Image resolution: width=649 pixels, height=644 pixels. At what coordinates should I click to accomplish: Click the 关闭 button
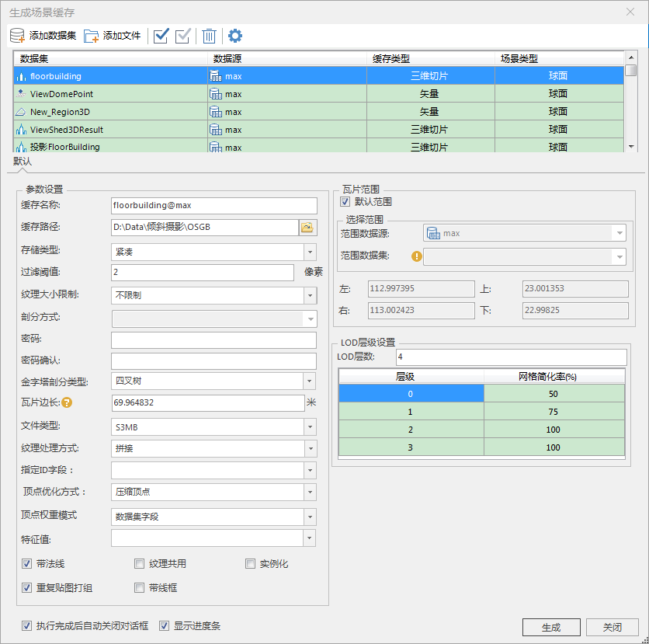tap(612, 628)
